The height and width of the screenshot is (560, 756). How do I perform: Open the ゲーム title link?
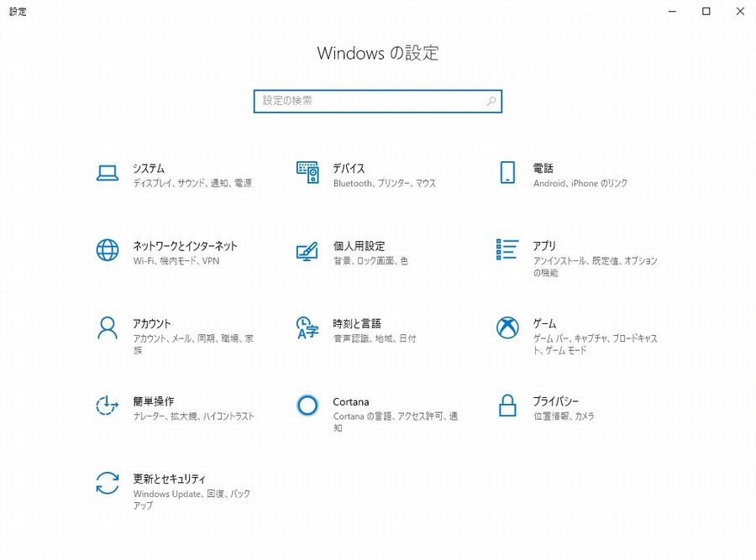point(544,323)
